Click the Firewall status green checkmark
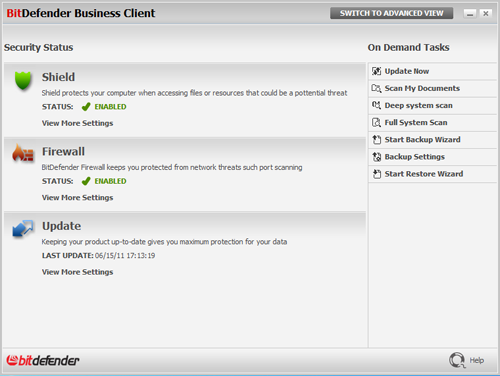This screenshot has height=376, width=500. [86, 181]
